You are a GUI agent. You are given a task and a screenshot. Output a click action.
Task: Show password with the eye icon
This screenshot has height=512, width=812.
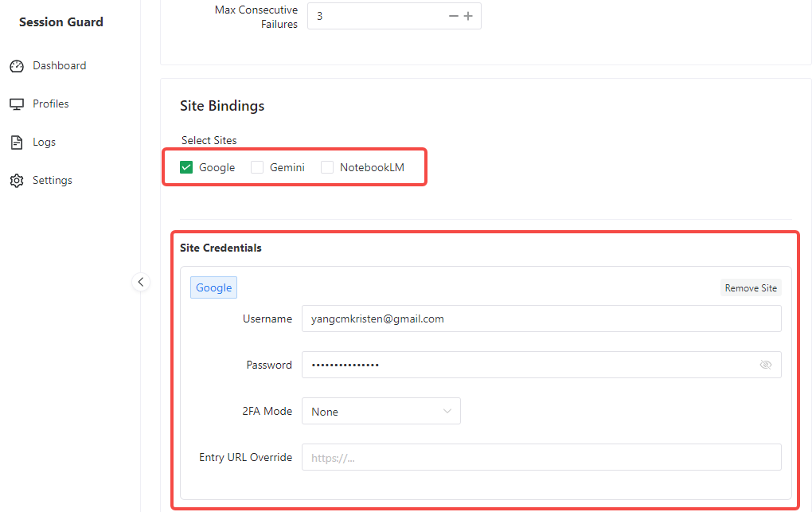[766, 365]
